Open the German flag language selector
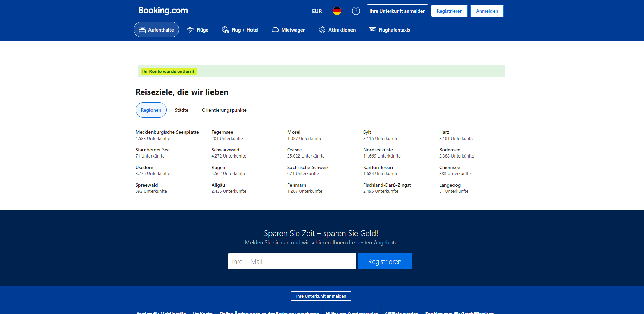This screenshot has width=644, height=314. coord(337,11)
